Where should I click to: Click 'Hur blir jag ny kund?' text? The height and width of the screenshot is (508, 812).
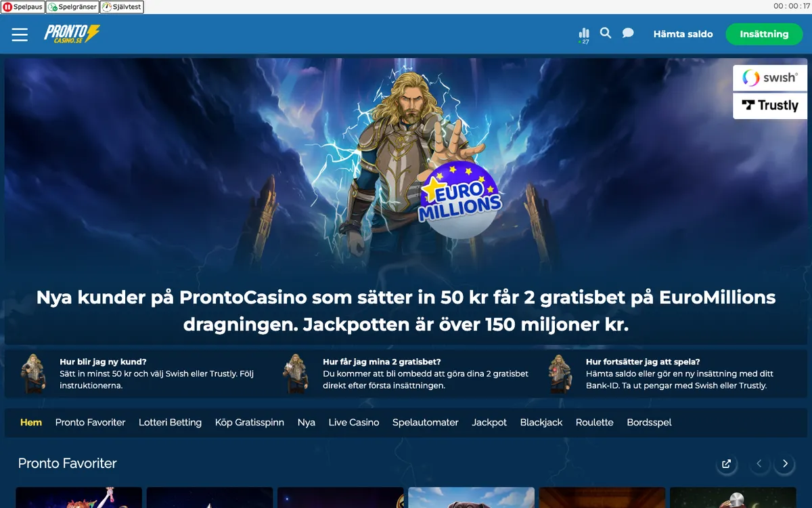pyautogui.click(x=103, y=362)
